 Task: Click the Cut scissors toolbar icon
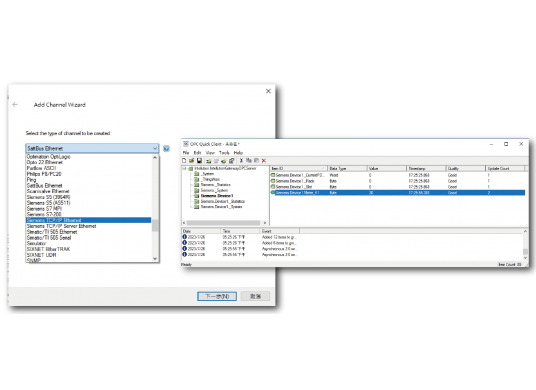[241, 160]
